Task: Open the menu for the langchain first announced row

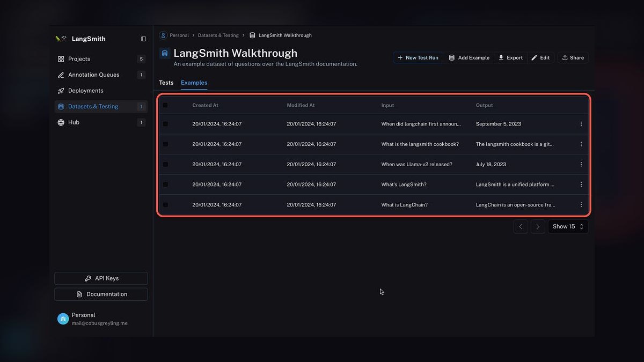Action: pyautogui.click(x=581, y=124)
